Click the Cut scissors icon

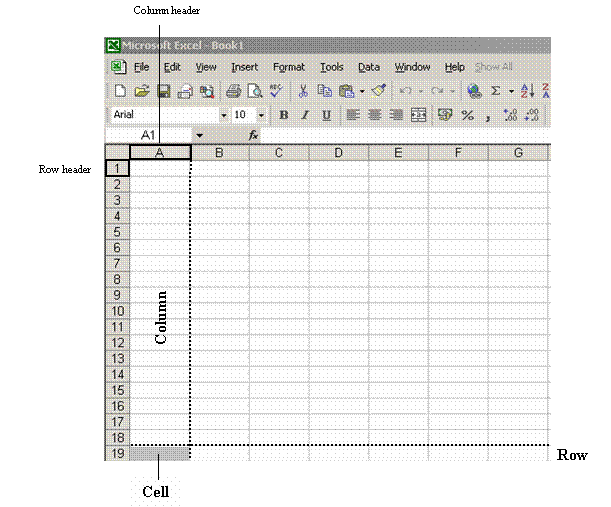(303, 91)
